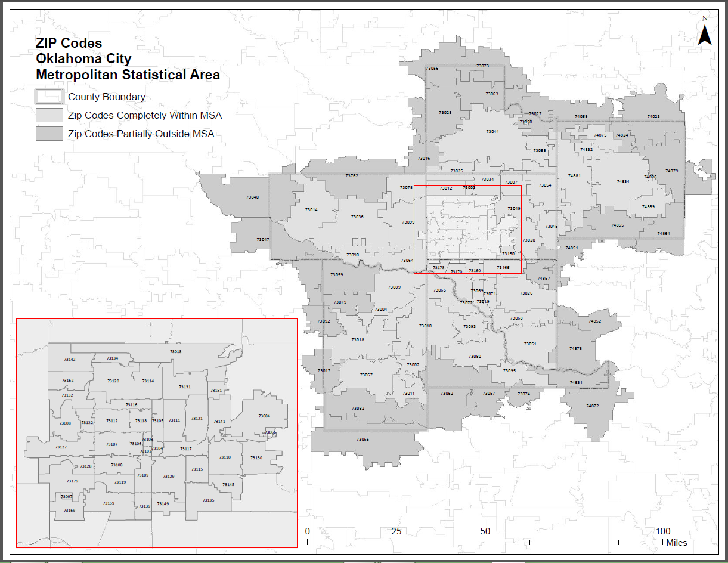Select ZIP code region 73762
This screenshot has height=563, width=728.
tap(352, 176)
